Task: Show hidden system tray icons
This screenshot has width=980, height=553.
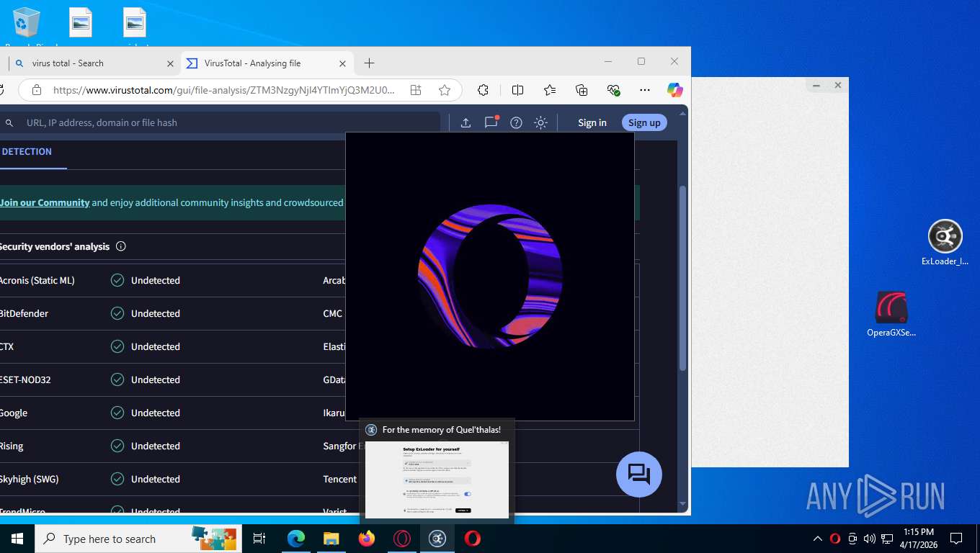Action: [817, 539]
